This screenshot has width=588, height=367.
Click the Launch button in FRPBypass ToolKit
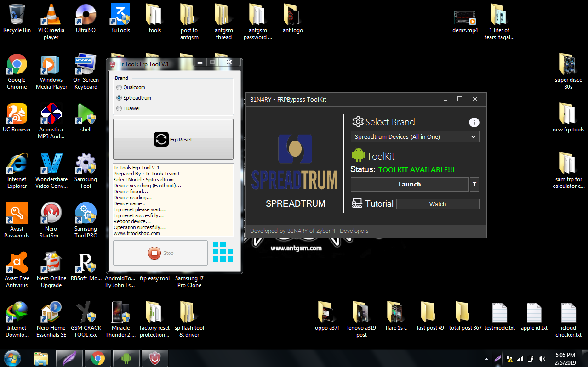(410, 185)
